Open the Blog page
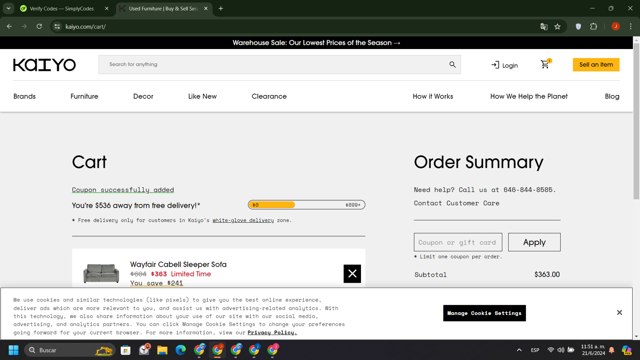Viewport: 640px width, 360px height. pyautogui.click(x=612, y=96)
